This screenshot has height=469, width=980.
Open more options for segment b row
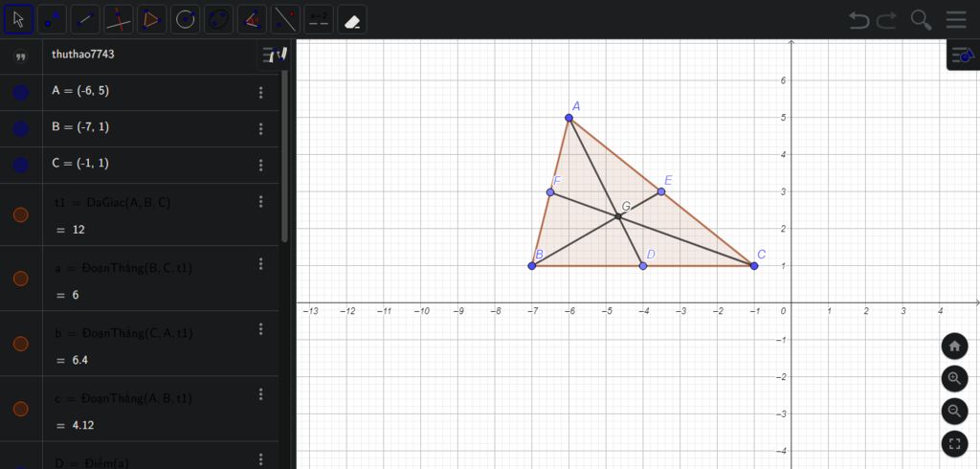tap(260, 329)
